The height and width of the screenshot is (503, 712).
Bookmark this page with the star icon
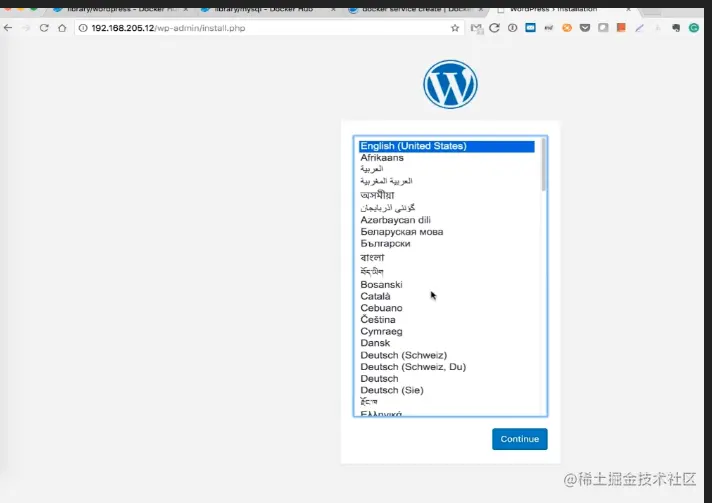click(455, 28)
